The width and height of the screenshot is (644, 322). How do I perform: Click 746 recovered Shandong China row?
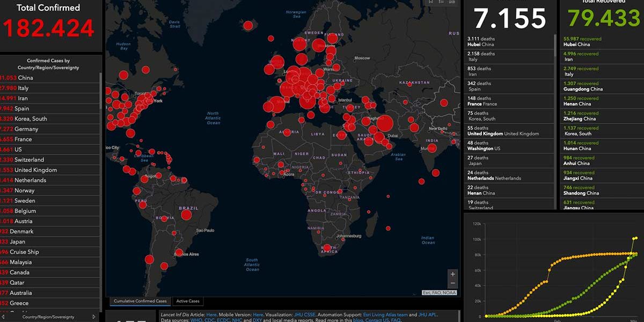point(602,190)
